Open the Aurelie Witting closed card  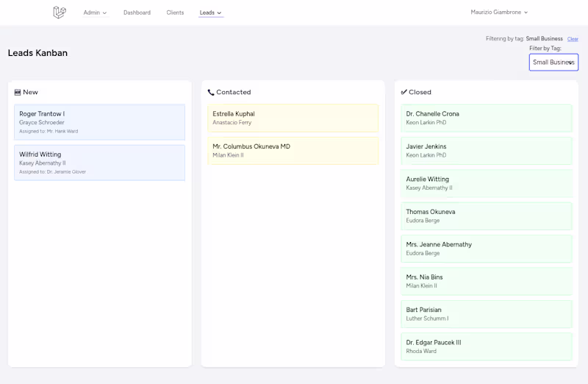pos(486,183)
